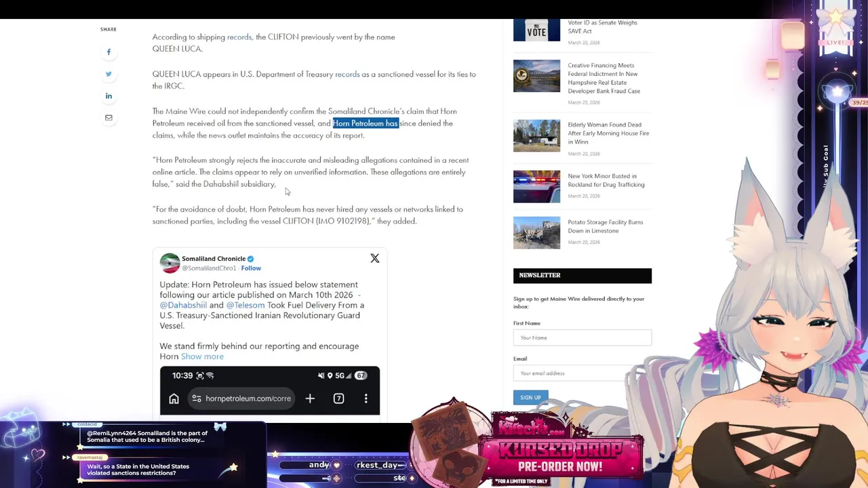Click Kursed Drop pre-order banner
Viewport: 868px width, 488px height.
pyautogui.click(x=560, y=450)
